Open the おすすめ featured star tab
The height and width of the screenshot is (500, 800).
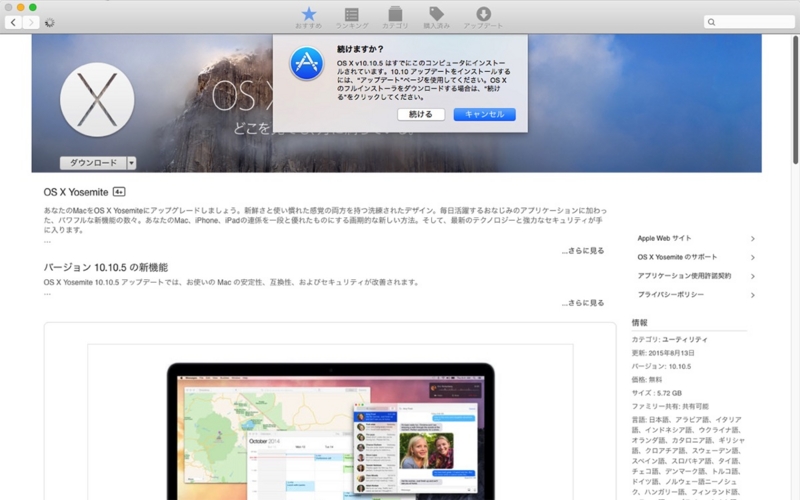308,18
